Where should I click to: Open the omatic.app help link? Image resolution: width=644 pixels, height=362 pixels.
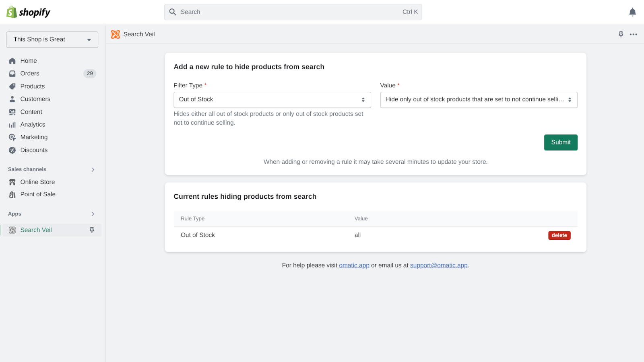pyautogui.click(x=354, y=265)
